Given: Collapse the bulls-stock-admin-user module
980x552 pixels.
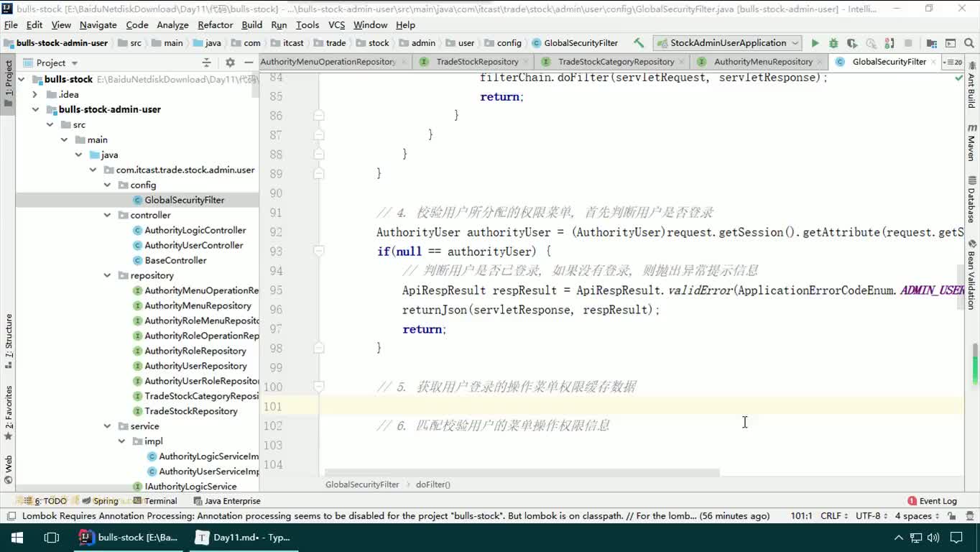Looking at the screenshot, I should point(35,109).
